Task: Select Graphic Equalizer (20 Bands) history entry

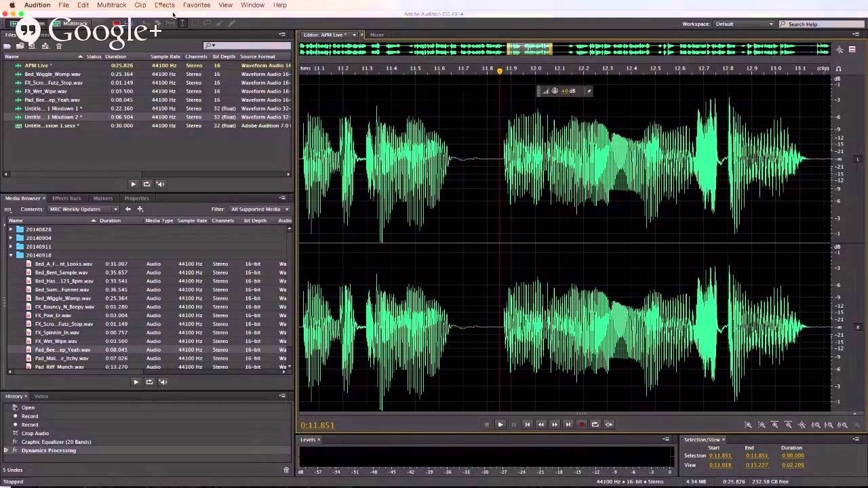Action: coord(56,442)
